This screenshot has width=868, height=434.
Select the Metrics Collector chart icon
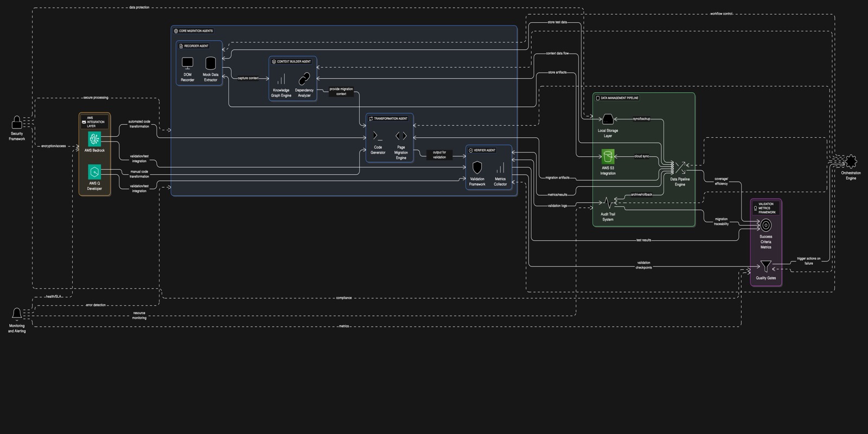500,167
